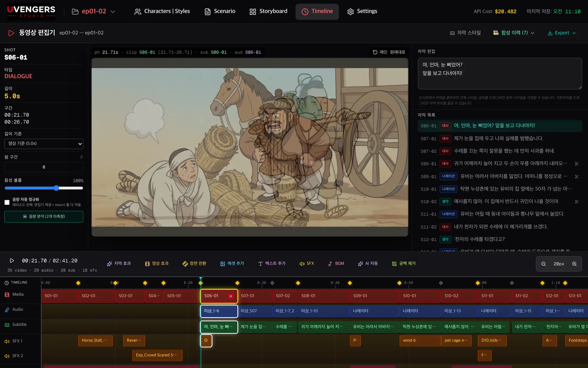
Task: Zoom in the timeline with plus magnifier
Action: pos(574,264)
